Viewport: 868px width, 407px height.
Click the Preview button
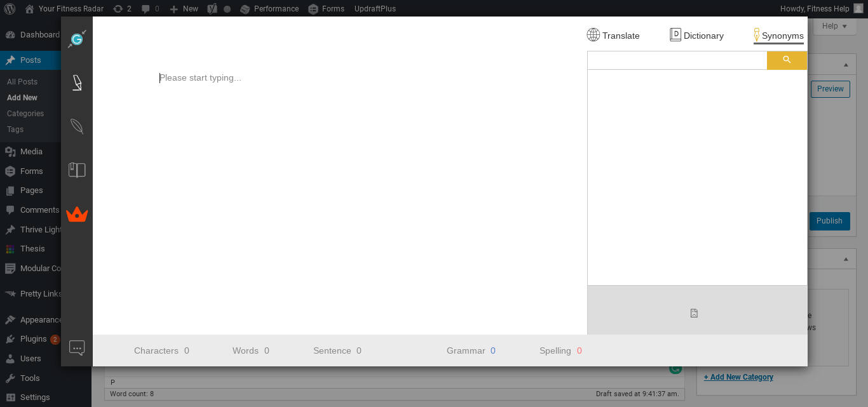(830, 89)
